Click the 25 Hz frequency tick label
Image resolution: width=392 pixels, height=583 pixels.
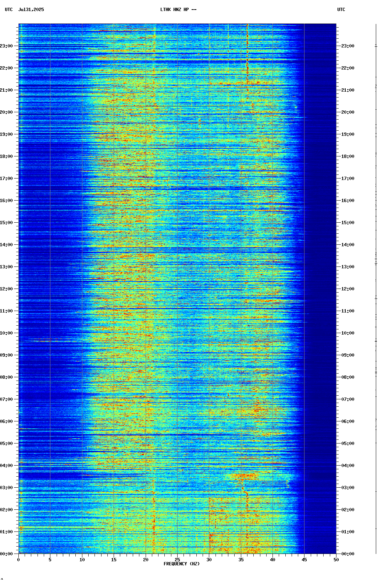pos(177,560)
